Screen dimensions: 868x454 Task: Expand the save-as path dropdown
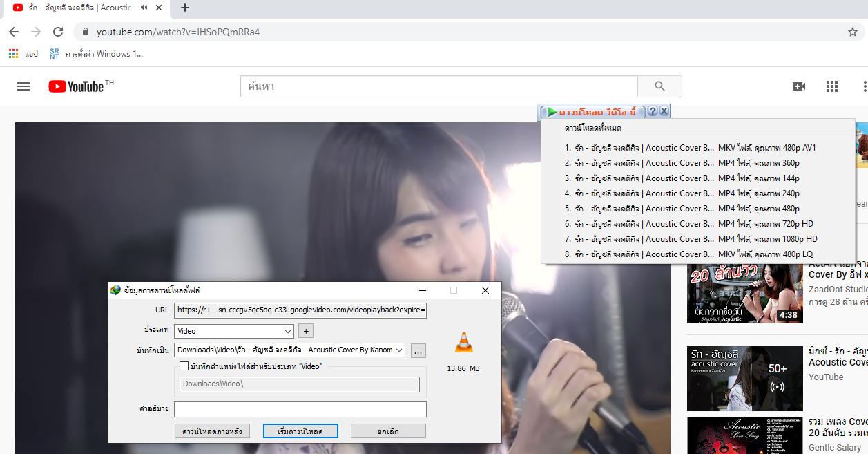(398, 350)
